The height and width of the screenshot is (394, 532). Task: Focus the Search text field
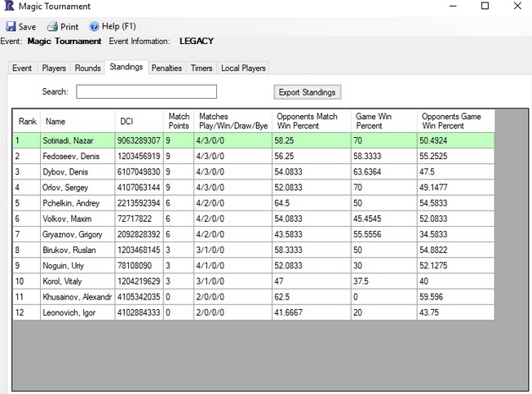146,92
